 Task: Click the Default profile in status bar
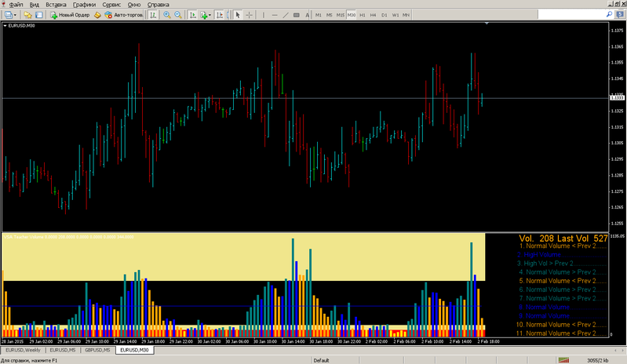click(x=321, y=360)
